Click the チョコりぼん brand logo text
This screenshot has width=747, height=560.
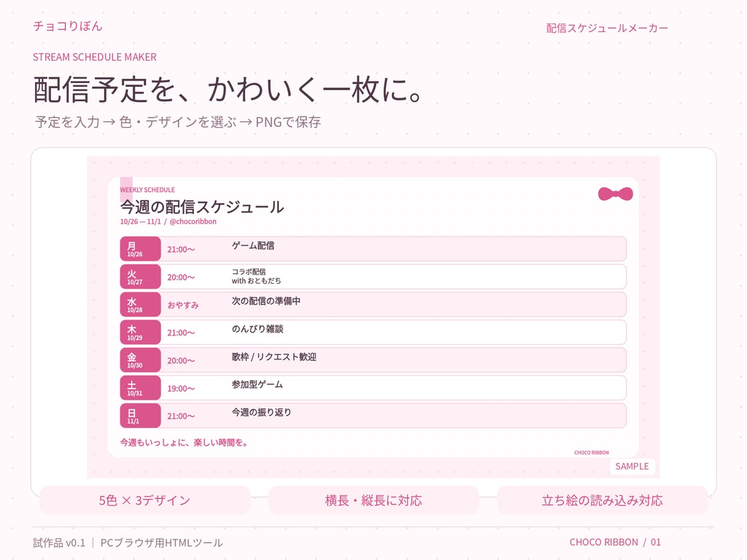[68, 26]
